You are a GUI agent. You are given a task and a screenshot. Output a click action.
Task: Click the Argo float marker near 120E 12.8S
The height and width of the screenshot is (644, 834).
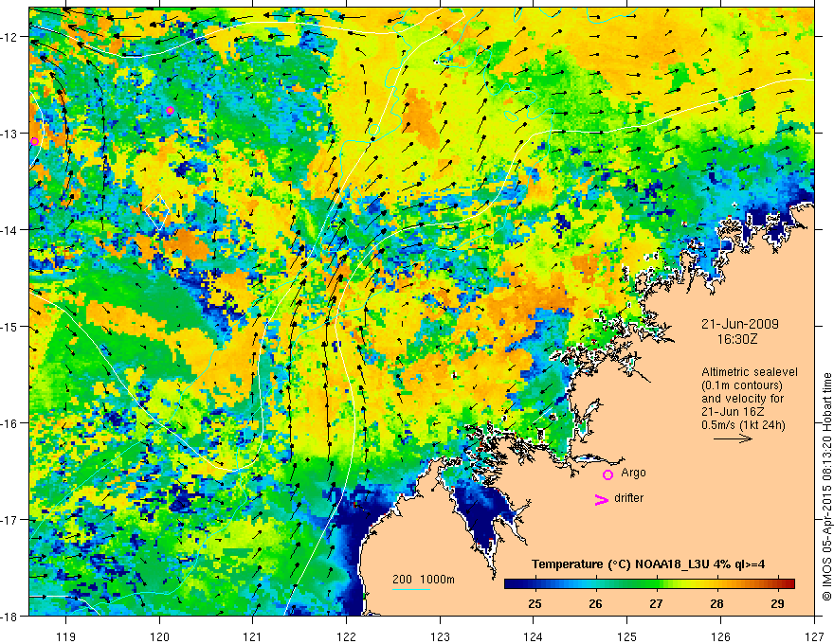pyautogui.click(x=170, y=110)
